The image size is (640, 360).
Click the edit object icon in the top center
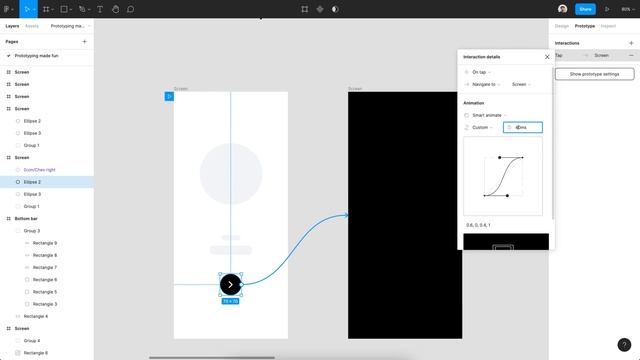pos(304,9)
